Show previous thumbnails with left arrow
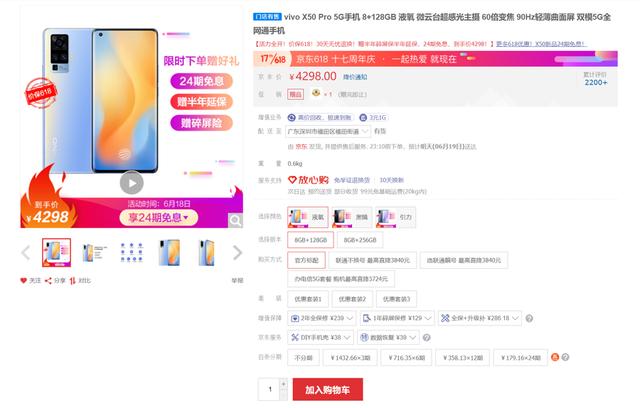The width and height of the screenshot is (640, 408). [26, 253]
